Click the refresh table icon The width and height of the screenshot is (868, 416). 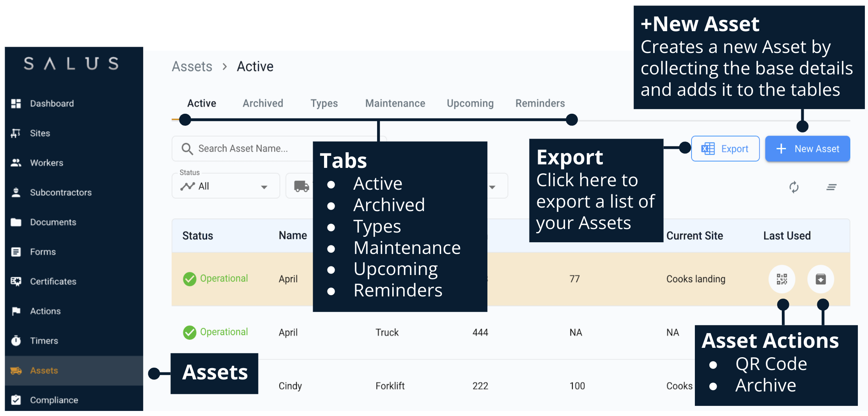tap(794, 187)
